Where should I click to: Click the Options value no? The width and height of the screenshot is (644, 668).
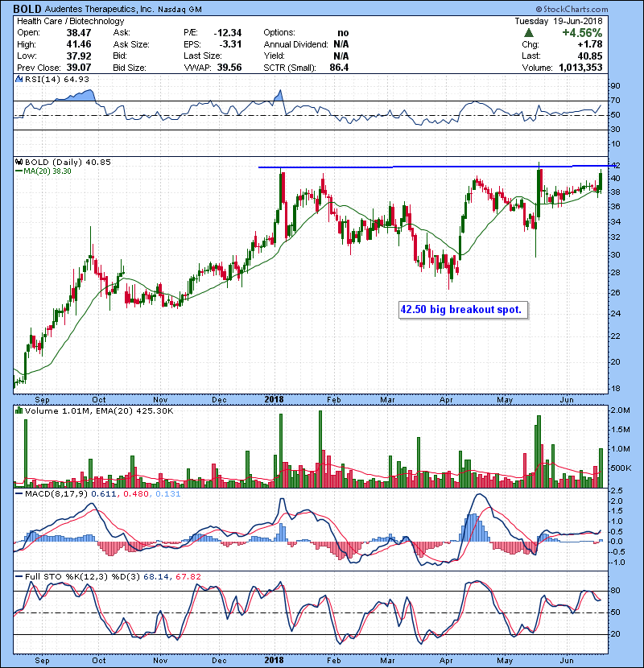click(343, 33)
